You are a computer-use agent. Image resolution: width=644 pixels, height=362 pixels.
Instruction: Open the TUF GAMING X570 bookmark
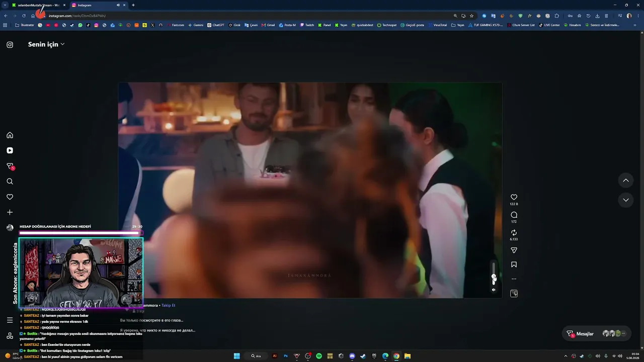486,25
